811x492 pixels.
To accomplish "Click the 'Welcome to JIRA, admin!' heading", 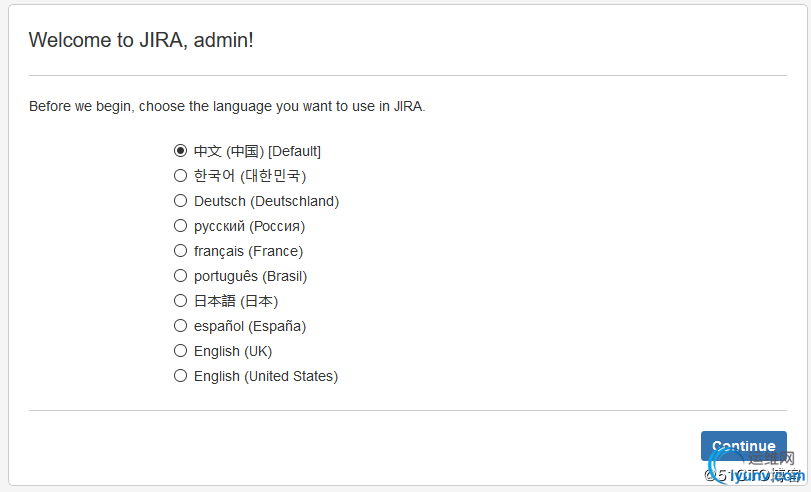I will pos(141,40).
